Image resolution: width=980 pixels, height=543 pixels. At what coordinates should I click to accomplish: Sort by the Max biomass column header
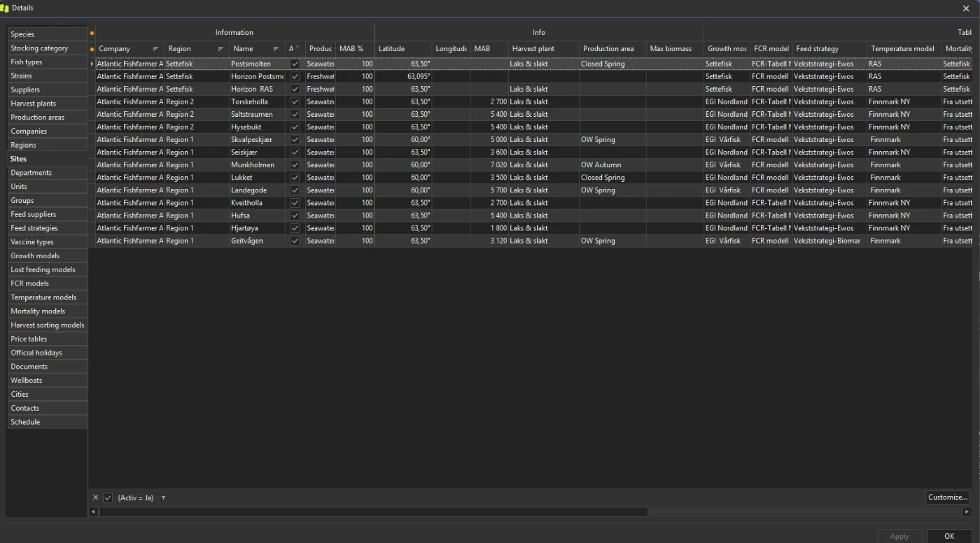coord(675,49)
